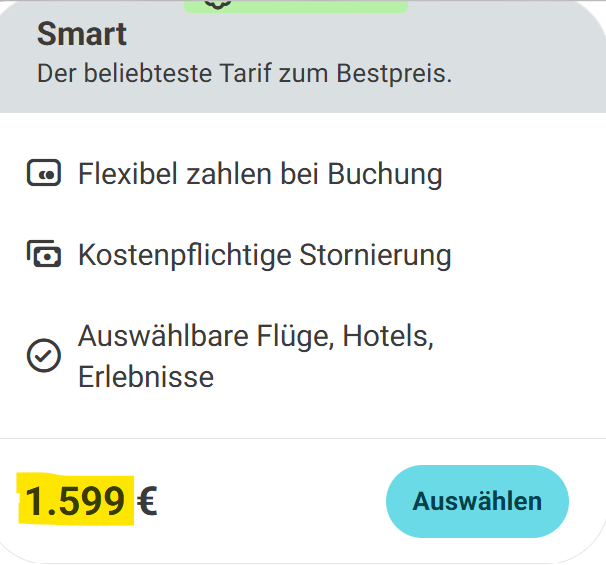Click the word 'Hotels' in feature list
Viewport: 606px width, 565px height.
[388, 336]
